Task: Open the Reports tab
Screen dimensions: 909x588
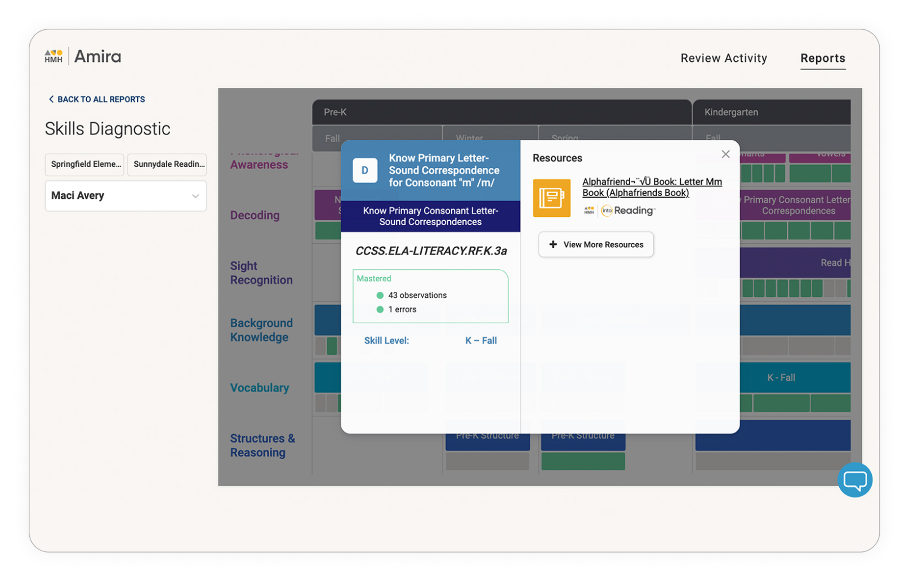Action: (x=823, y=58)
